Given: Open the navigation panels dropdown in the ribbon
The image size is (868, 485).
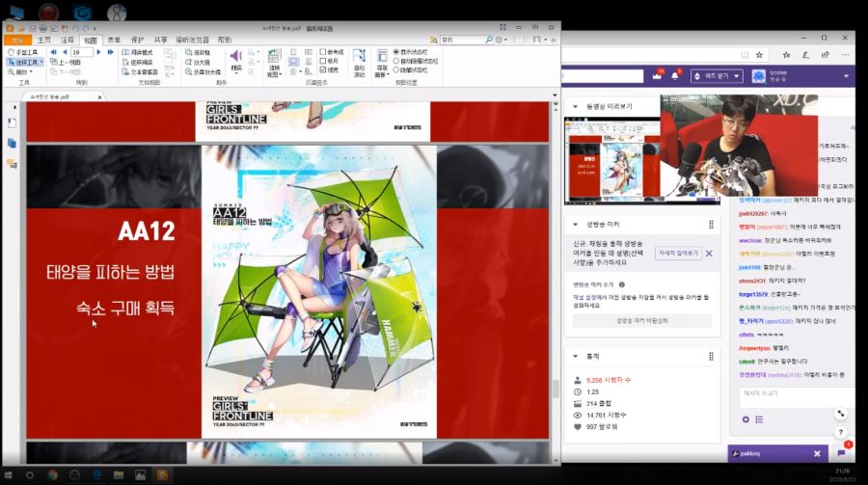Looking at the screenshot, I should point(382,63).
